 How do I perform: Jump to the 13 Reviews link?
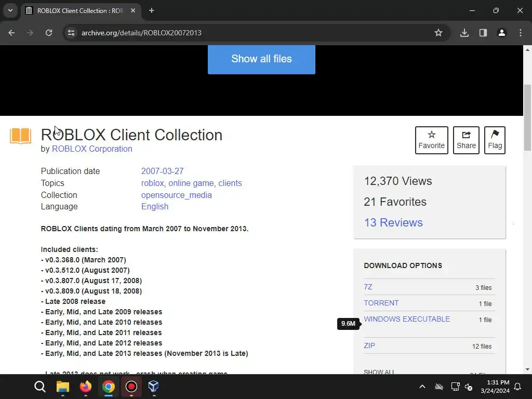(393, 222)
